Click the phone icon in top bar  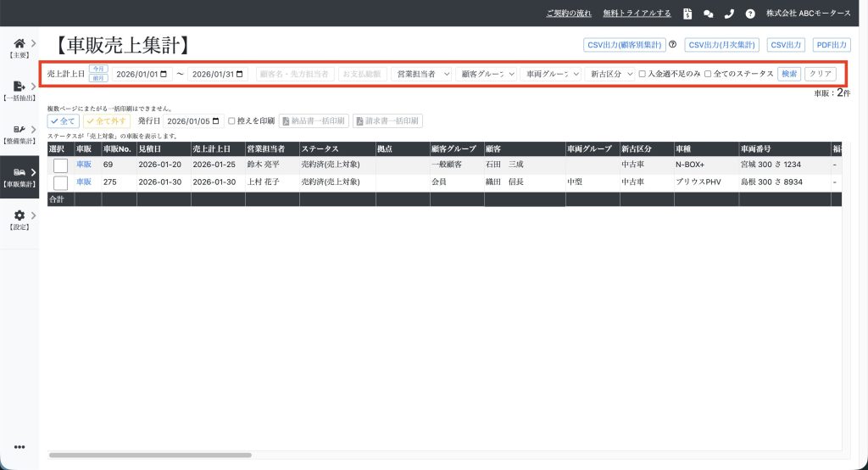click(x=729, y=14)
